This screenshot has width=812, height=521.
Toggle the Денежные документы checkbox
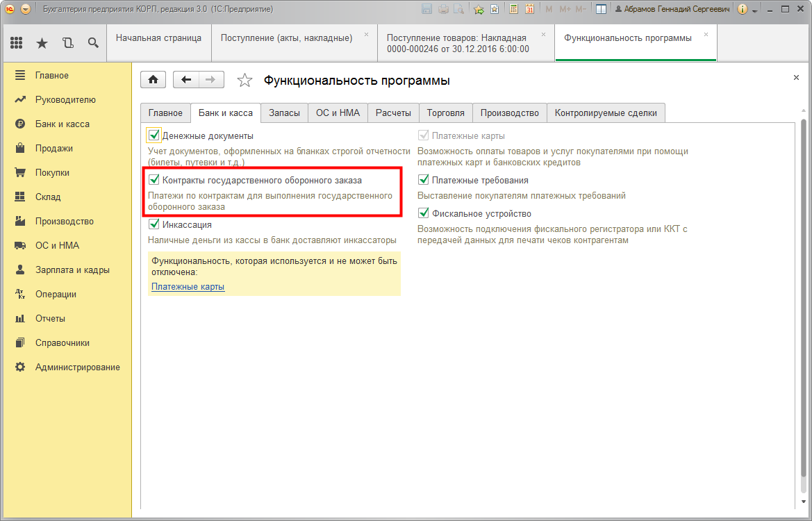point(154,135)
